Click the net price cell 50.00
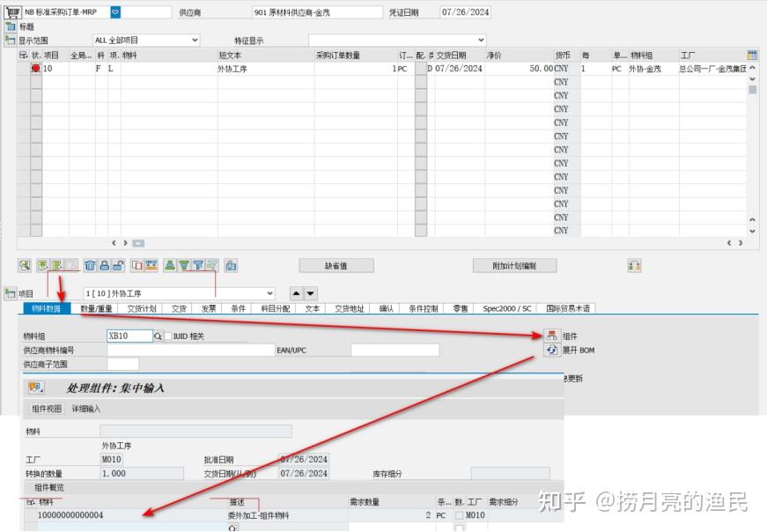Viewport: 767px width, 532px height. (x=519, y=69)
